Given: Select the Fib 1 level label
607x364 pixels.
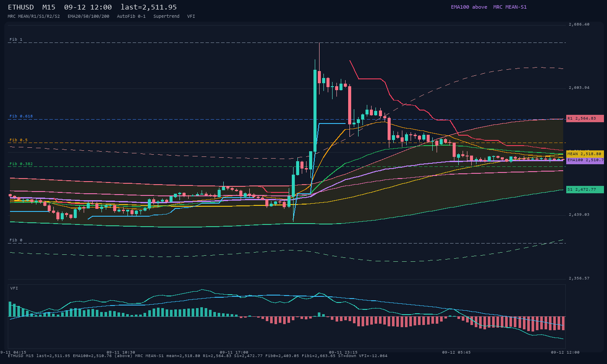Looking at the screenshot, I should pyautogui.click(x=16, y=39).
